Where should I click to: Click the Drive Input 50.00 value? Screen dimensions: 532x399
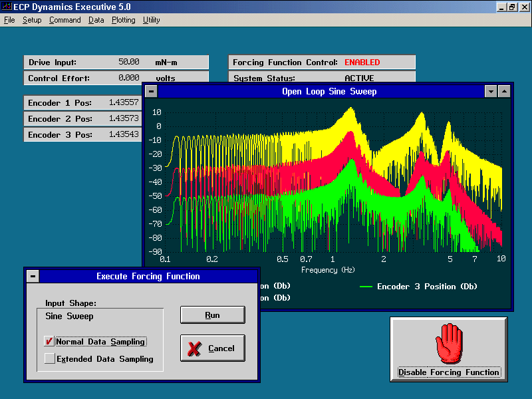click(x=129, y=62)
